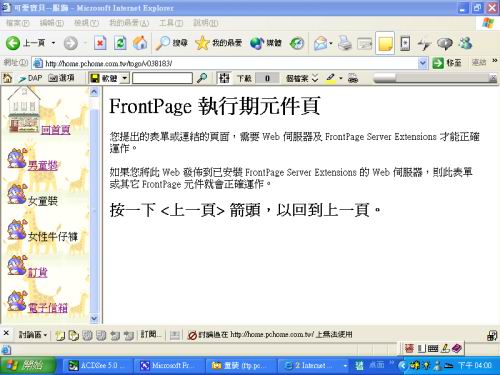Viewport: 500px width, 375px height.
Task: Click the sidebar scroll up arrow
Action: [x=94, y=91]
